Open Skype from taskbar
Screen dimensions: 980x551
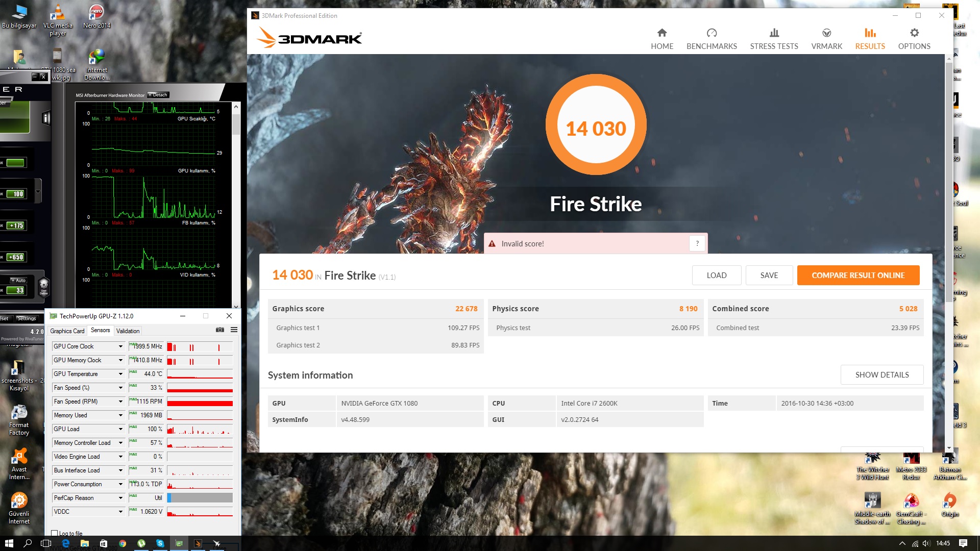tap(160, 543)
